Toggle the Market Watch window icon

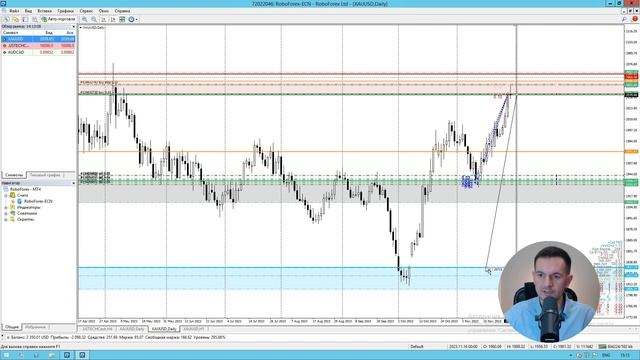coord(25,19)
